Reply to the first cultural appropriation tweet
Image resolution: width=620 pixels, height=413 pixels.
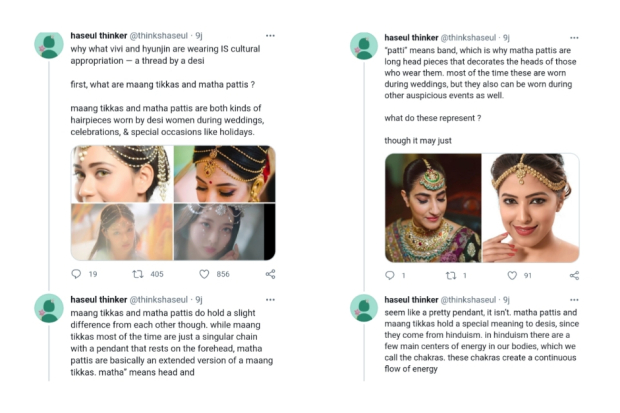[77, 274]
